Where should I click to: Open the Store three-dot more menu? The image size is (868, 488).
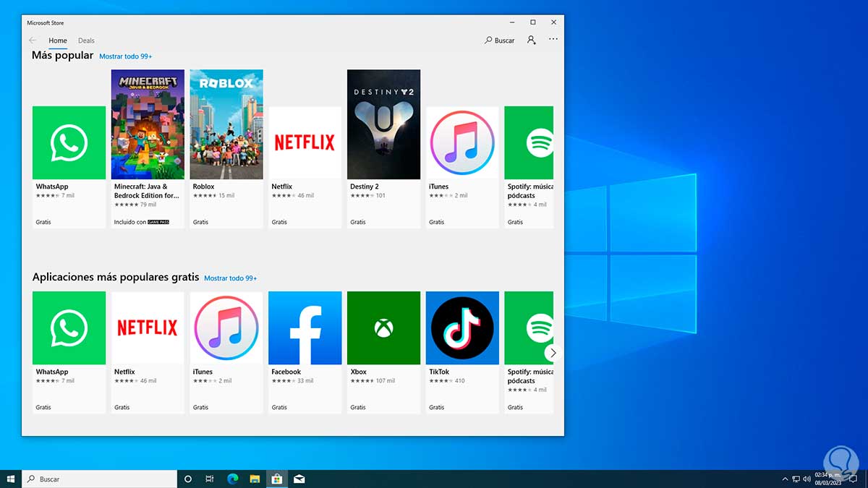(553, 40)
